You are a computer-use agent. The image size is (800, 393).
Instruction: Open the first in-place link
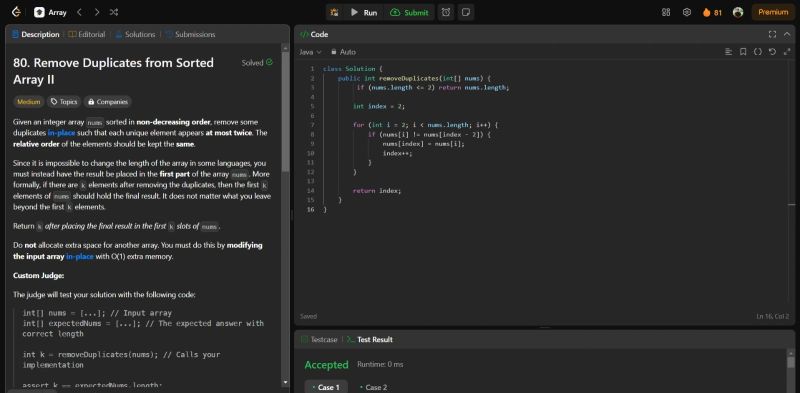coord(61,133)
